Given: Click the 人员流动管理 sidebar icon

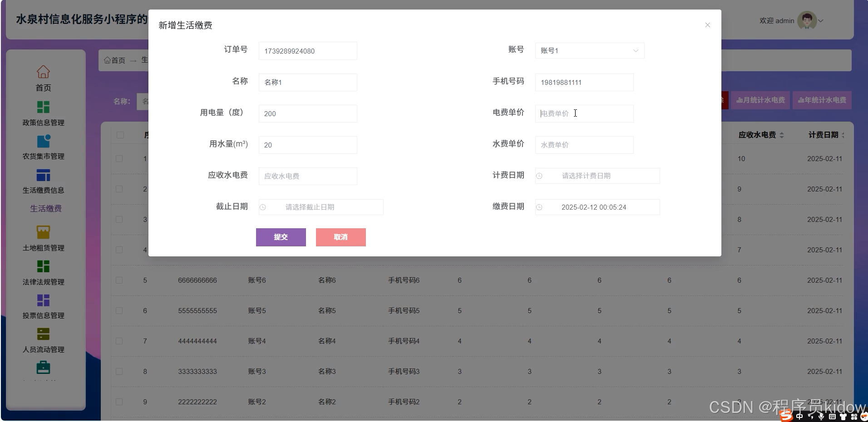Looking at the screenshot, I should click(43, 334).
